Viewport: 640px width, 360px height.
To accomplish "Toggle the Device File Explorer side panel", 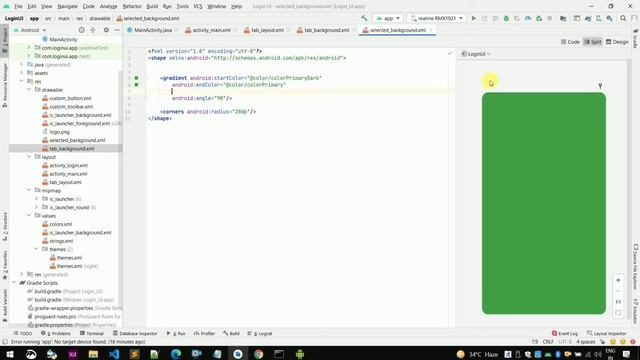I will coord(636,268).
